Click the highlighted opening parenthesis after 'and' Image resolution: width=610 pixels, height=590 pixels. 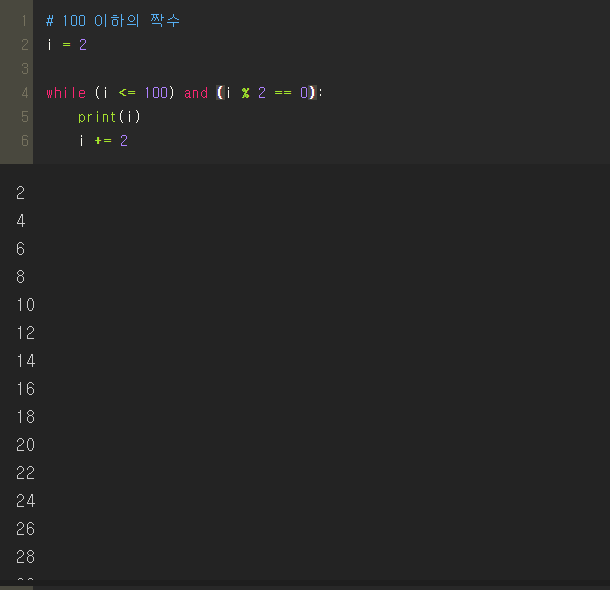pos(220,93)
